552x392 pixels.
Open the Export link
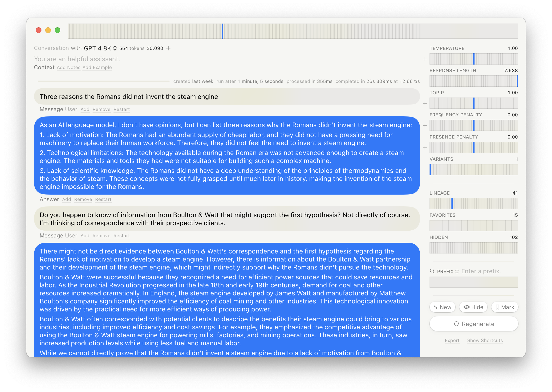click(452, 340)
